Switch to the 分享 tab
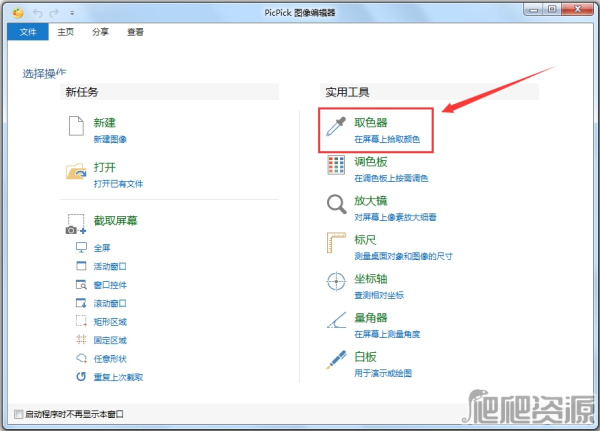 click(100, 32)
